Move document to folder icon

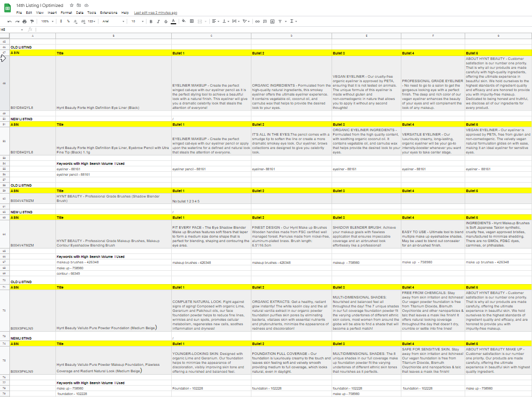click(79, 5)
